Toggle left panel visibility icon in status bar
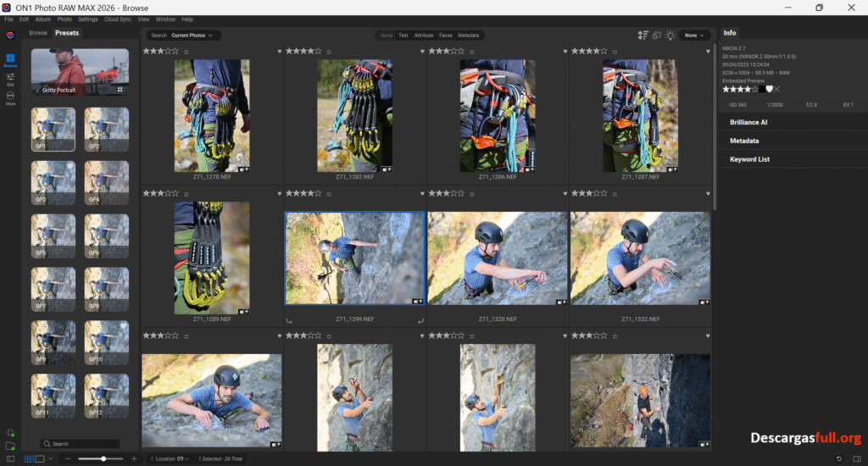868x466 pixels. point(10,459)
